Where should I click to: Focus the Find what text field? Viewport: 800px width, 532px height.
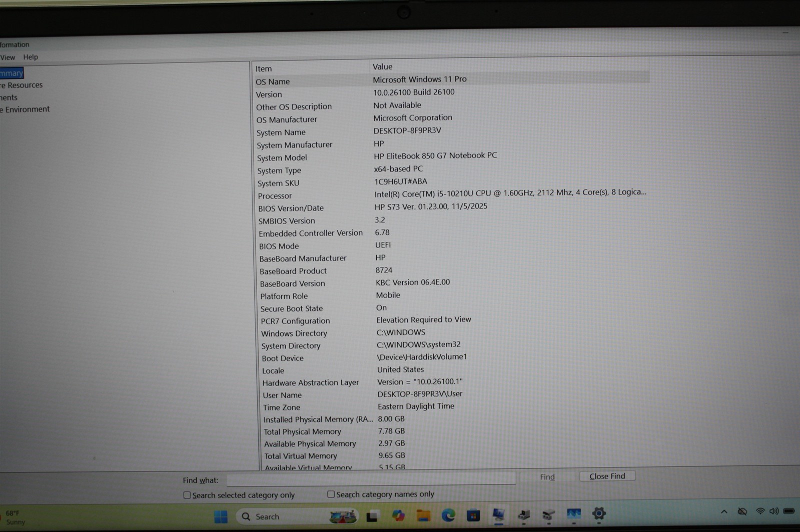coord(371,479)
